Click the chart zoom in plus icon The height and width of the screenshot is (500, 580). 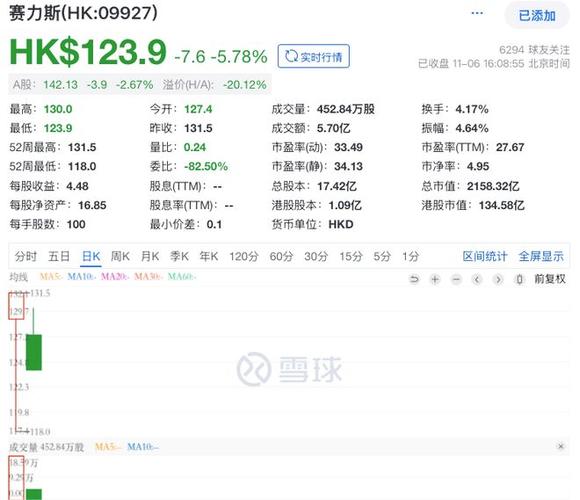[x=435, y=279]
